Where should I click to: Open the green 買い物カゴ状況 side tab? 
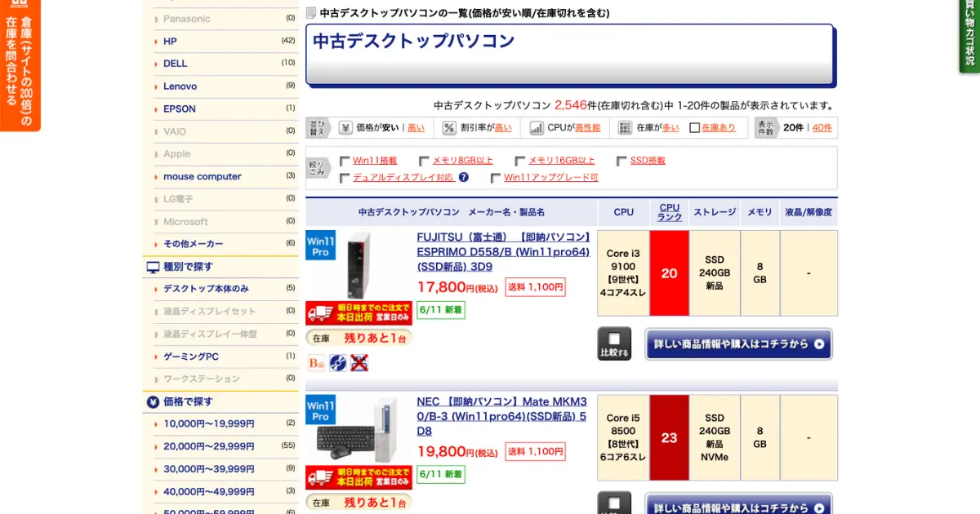pyautogui.click(x=969, y=37)
